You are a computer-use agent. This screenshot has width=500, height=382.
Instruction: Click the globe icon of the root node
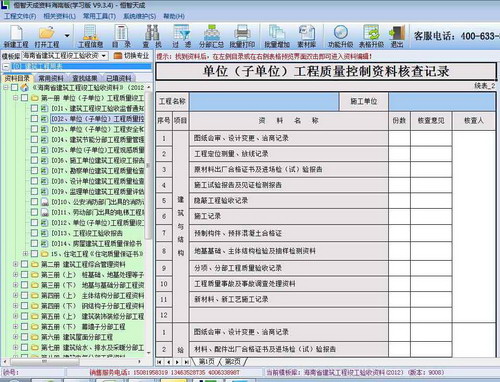pyautogui.click(x=25, y=87)
